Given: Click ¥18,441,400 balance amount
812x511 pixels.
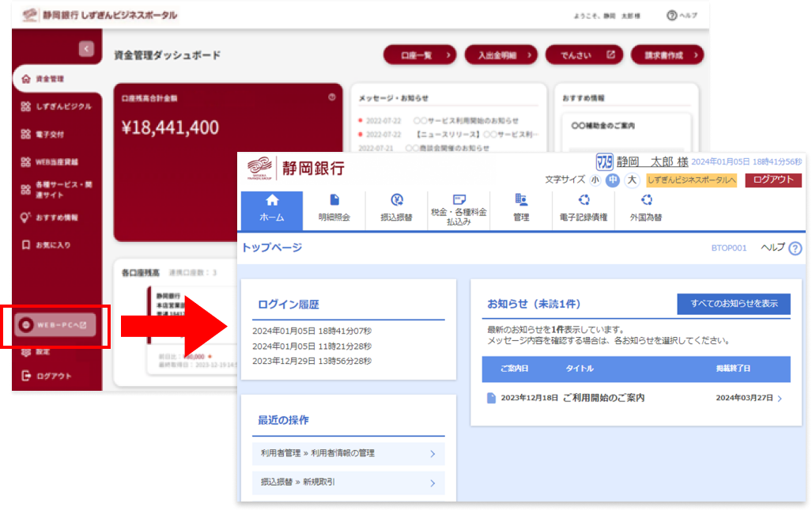Looking at the screenshot, I should pyautogui.click(x=170, y=127).
